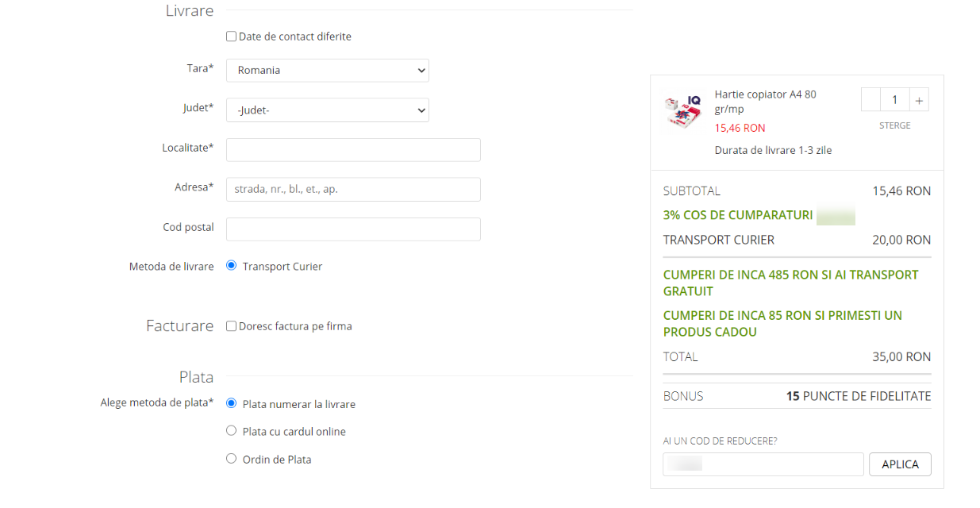The height and width of the screenshot is (508, 980).
Task: Select 'Plata cu cardul online' option
Action: (x=232, y=431)
